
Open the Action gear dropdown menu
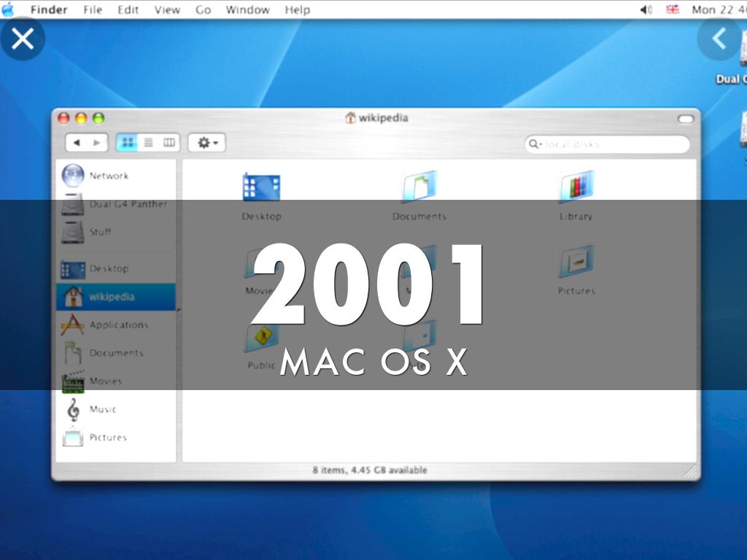pos(206,143)
